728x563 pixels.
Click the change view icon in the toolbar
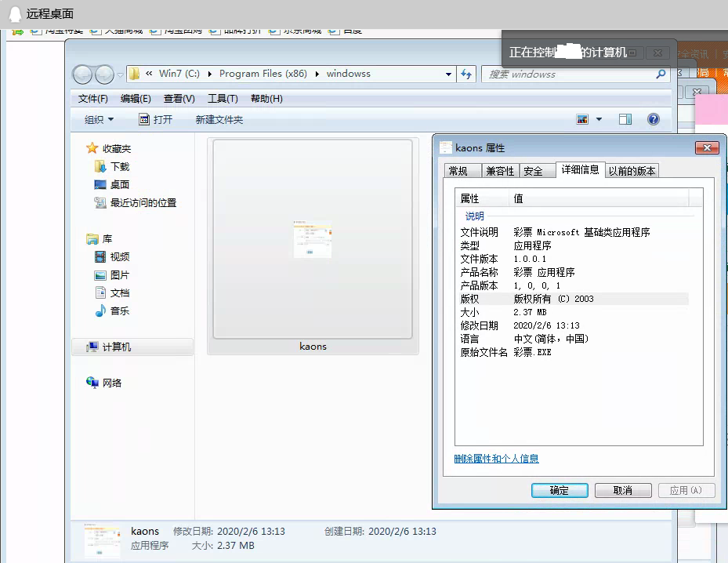pos(582,119)
